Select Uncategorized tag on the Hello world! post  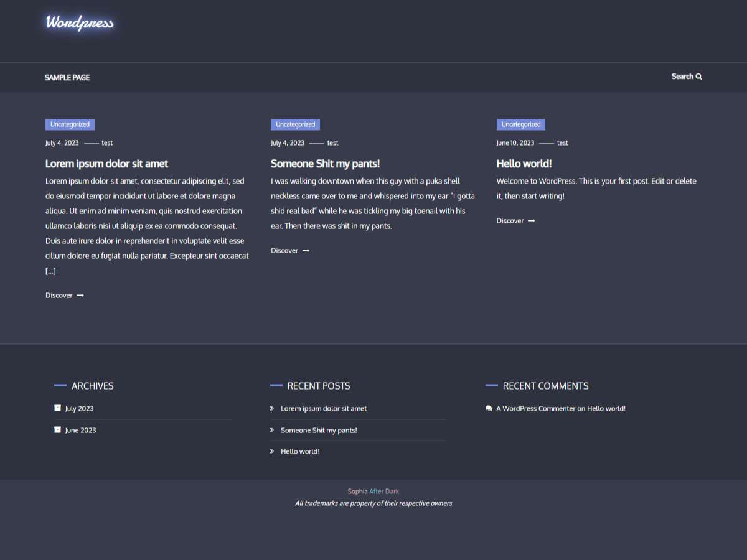pos(520,124)
